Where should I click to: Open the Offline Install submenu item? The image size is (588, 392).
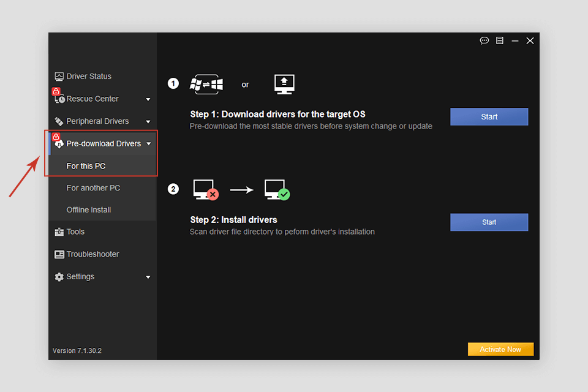point(89,210)
